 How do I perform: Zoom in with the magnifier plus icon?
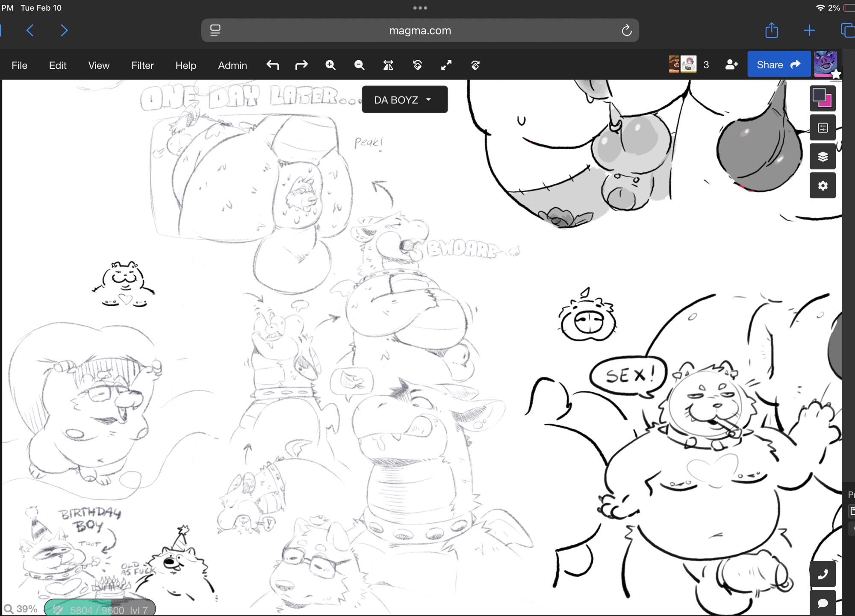tap(330, 65)
